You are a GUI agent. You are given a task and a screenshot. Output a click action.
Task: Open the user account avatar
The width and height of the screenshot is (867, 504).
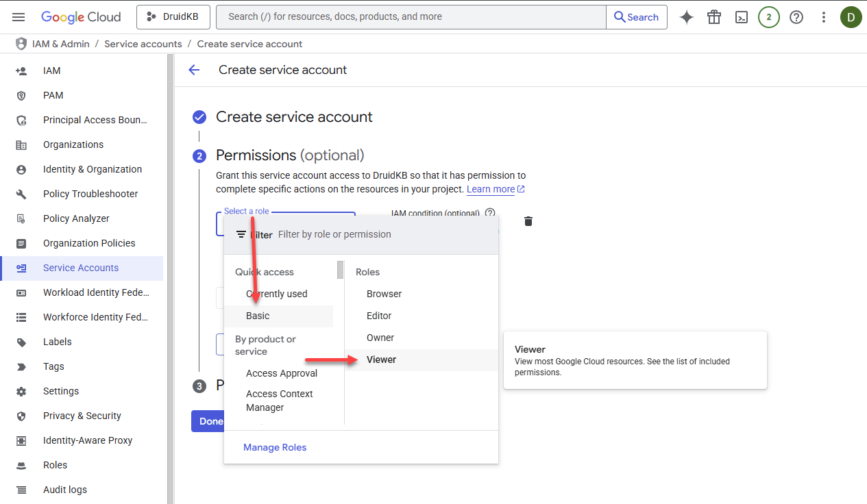coord(851,17)
